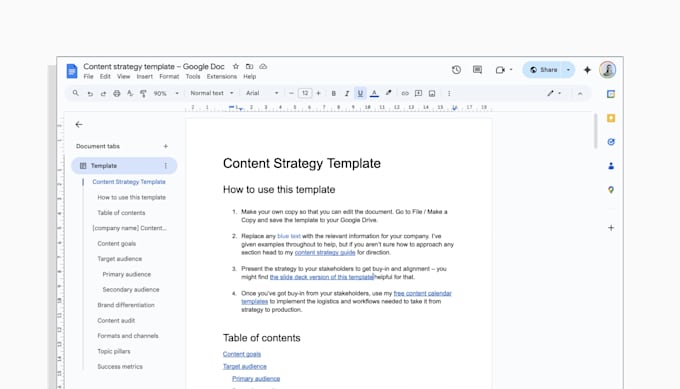This screenshot has width=680, height=389.
Task: Increase the font size
Action: (319, 93)
